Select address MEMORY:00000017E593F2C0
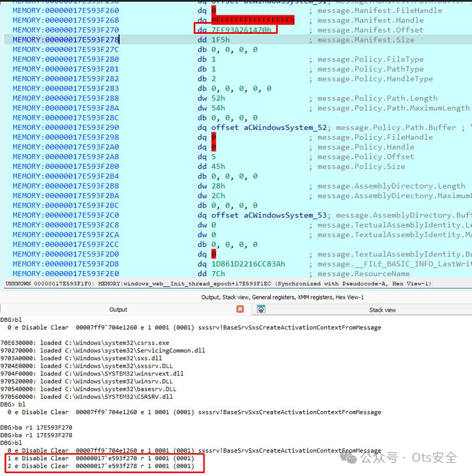Viewport: 472px width, 476px height. point(66,215)
